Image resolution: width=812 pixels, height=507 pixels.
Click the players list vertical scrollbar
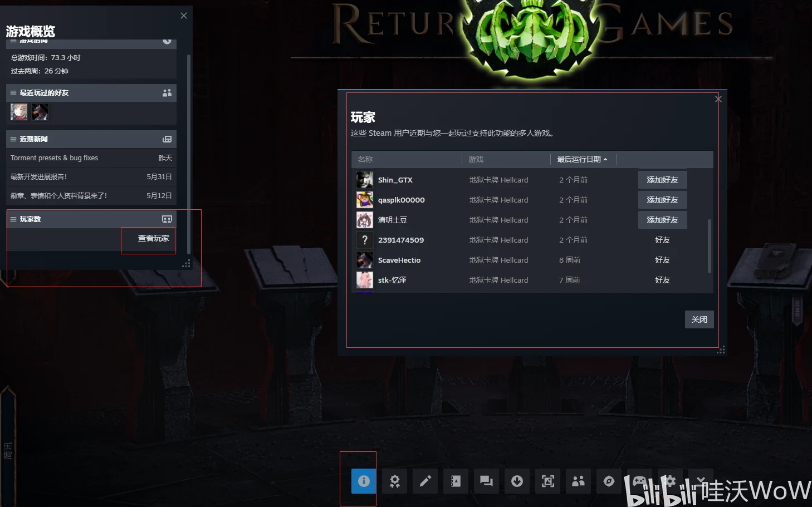point(709,246)
